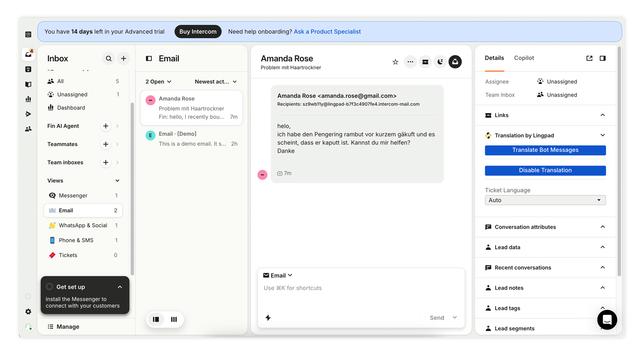Snooze the conversation with moon icon

point(440,62)
